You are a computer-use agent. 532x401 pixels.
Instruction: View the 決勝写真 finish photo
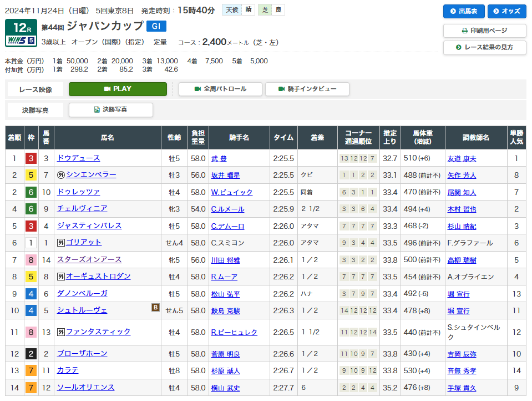click(x=111, y=110)
